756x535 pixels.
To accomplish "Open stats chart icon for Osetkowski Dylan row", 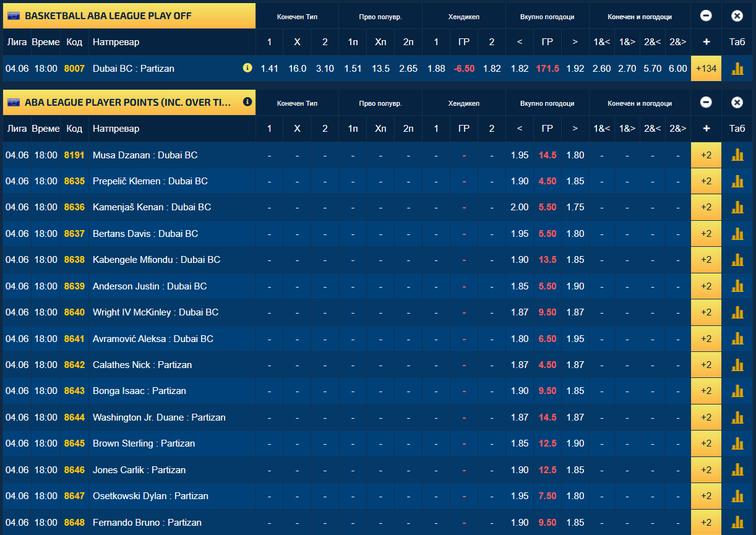I will pos(737,496).
